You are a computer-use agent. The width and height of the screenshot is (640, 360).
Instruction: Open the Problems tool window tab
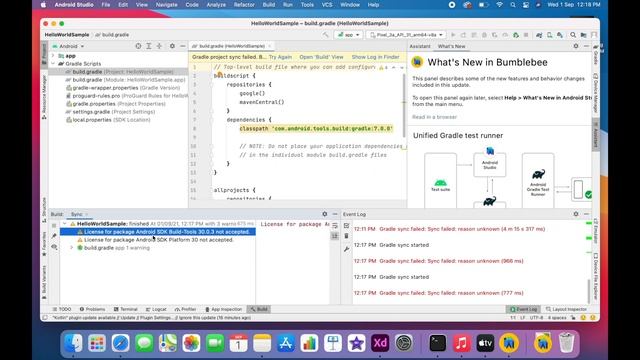pos(92,309)
